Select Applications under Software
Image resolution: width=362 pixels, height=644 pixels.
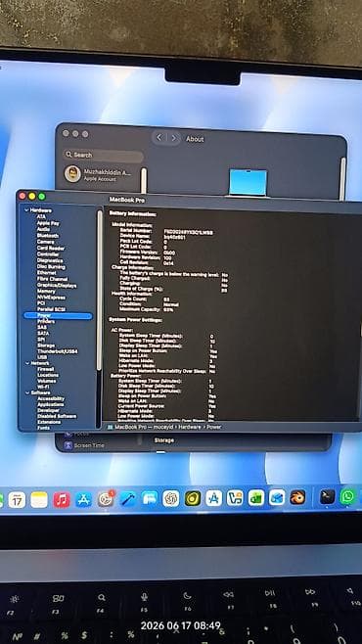(x=51, y=404)
